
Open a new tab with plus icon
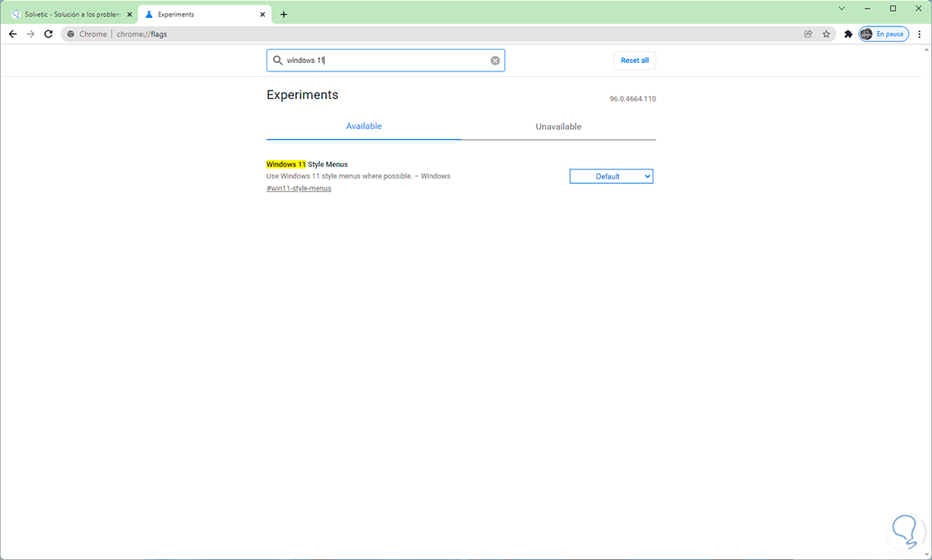(x=283, y=14)
